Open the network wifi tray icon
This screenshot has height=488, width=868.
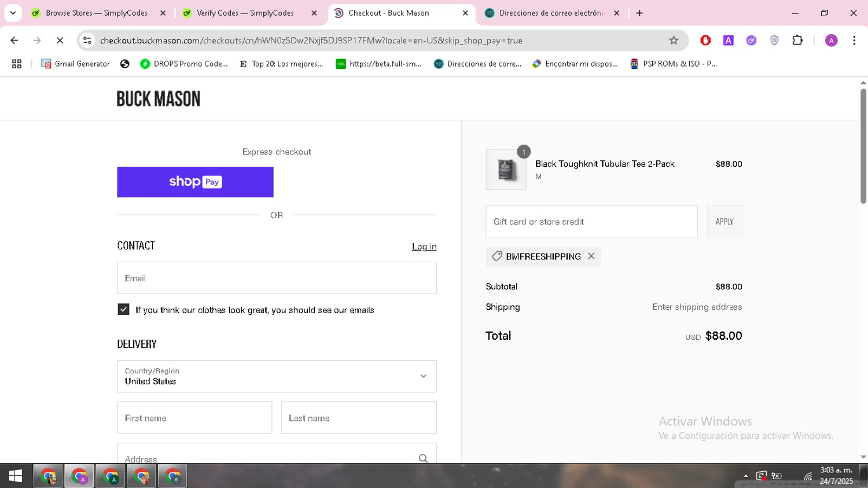pos(808,476)
